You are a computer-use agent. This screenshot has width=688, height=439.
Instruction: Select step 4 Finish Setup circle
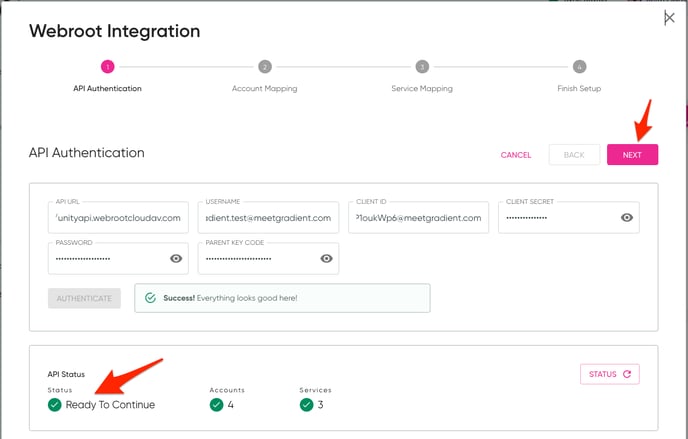[x=579, y=67]
